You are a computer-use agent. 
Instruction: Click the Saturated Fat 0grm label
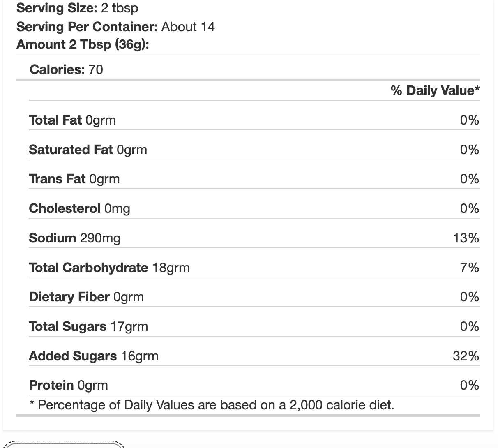coord(88,150)
